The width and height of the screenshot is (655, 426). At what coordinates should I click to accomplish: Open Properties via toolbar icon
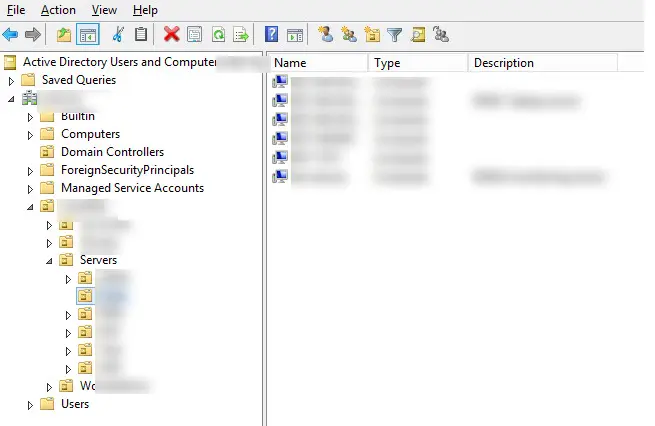194,35
